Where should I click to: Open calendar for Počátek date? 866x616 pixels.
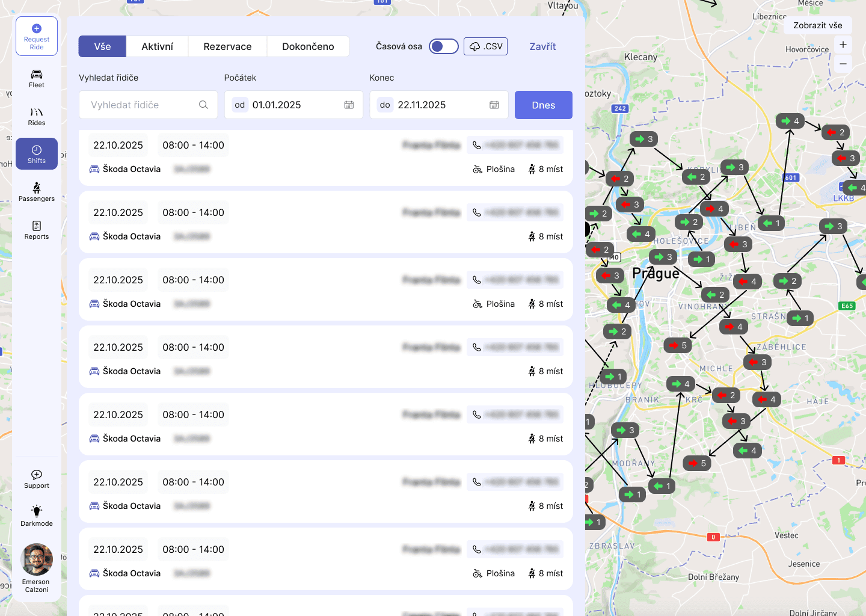point(349,105)
